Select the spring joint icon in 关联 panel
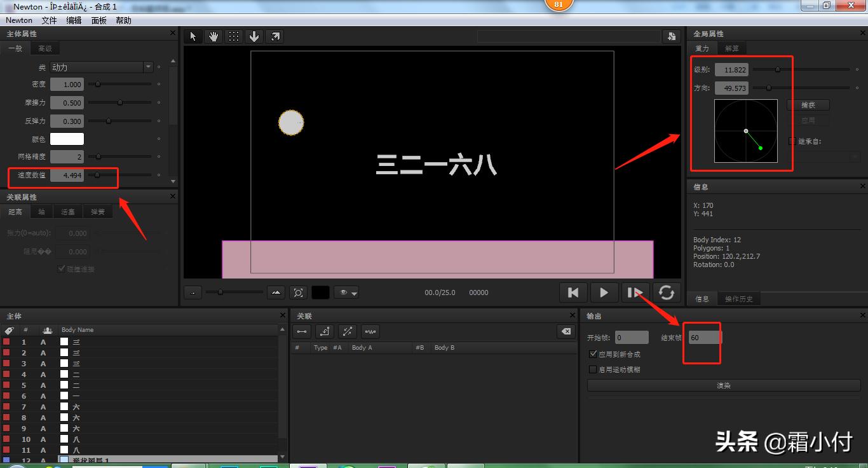 (x=370, y=331)
